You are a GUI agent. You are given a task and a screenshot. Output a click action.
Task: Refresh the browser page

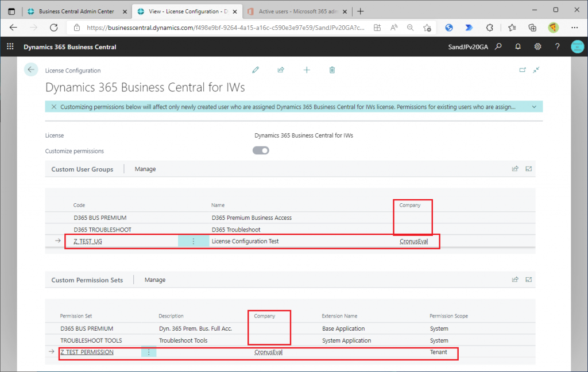click(53, 28)
